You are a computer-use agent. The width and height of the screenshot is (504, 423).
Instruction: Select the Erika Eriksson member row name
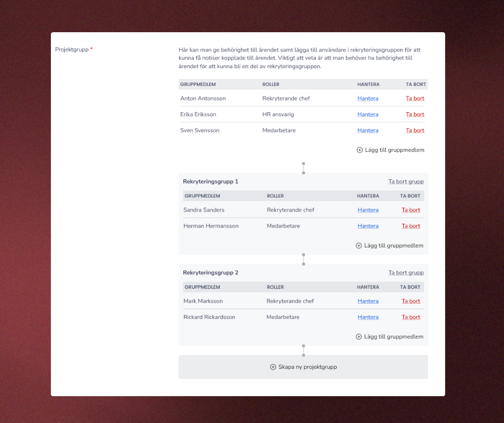[199, 115]
